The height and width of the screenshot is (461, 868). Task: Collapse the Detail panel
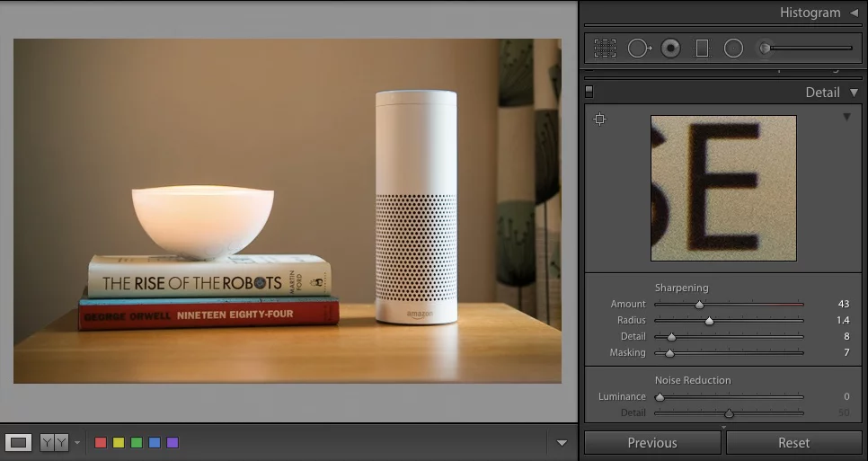854,93
